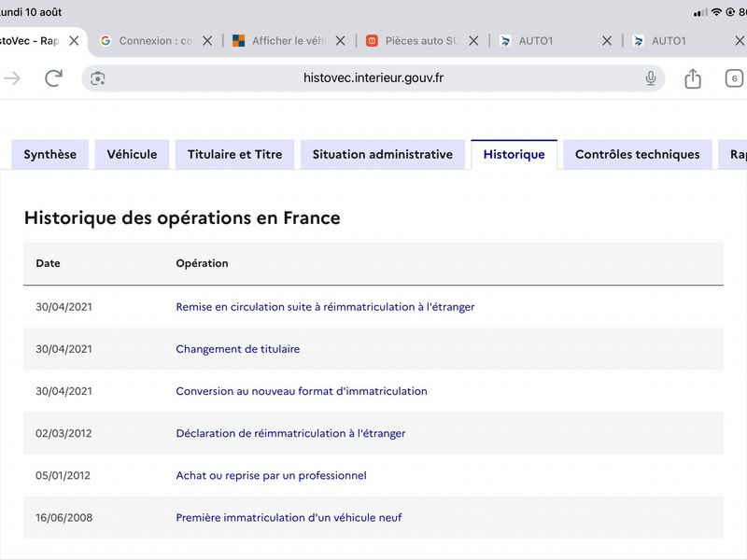
Task: Open the share sheet icon
Action: coord(693,78)
